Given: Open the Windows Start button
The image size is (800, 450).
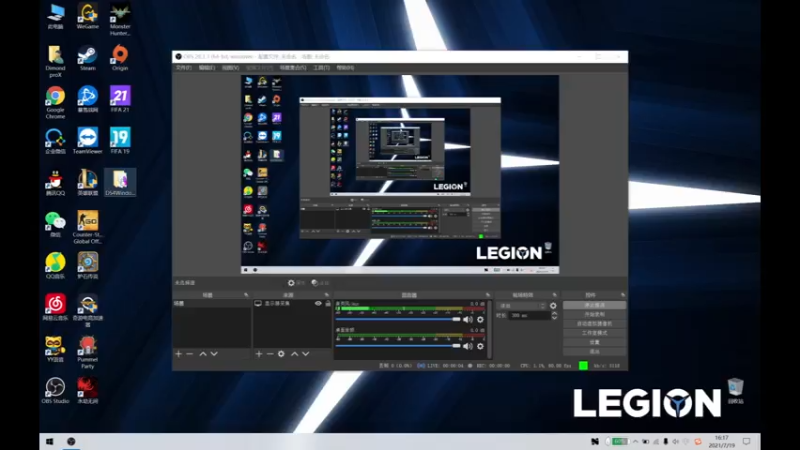Looking at the screenshot, I should tap(49, 441).
